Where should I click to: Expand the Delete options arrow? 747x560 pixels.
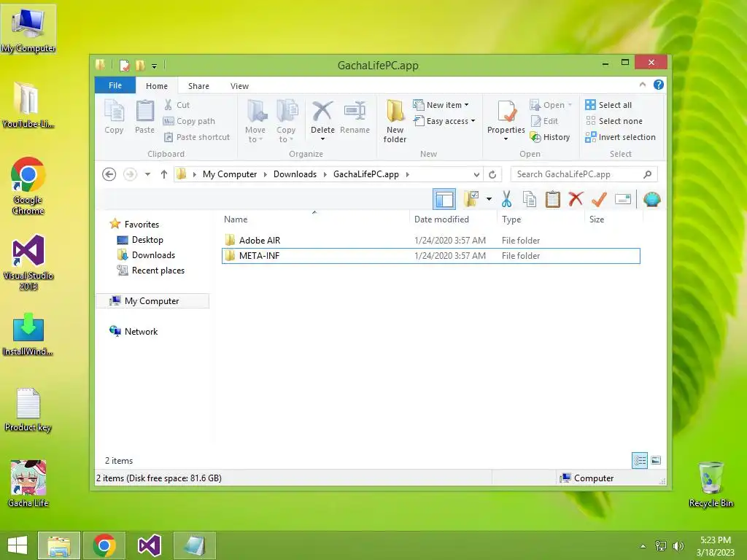click(x=322, y=139)
